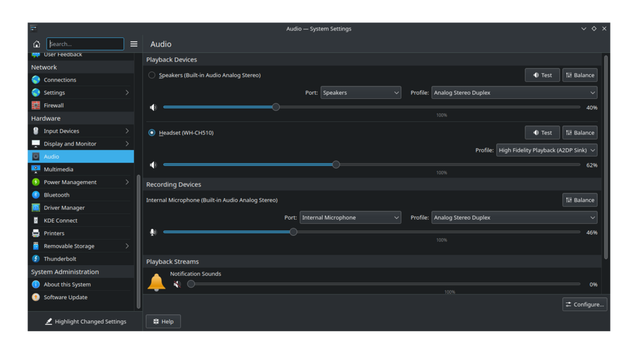Click Test button for Speakers
The height and width of the screenshot is (364, 638).
[542, 75]
